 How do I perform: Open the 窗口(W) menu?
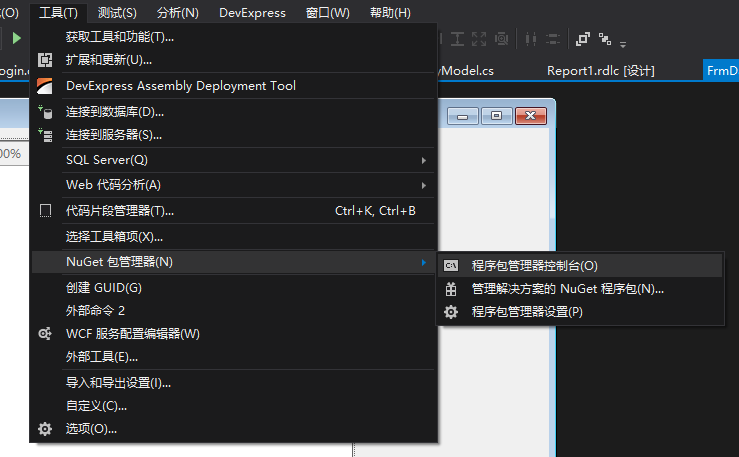[x=328, y=13]
